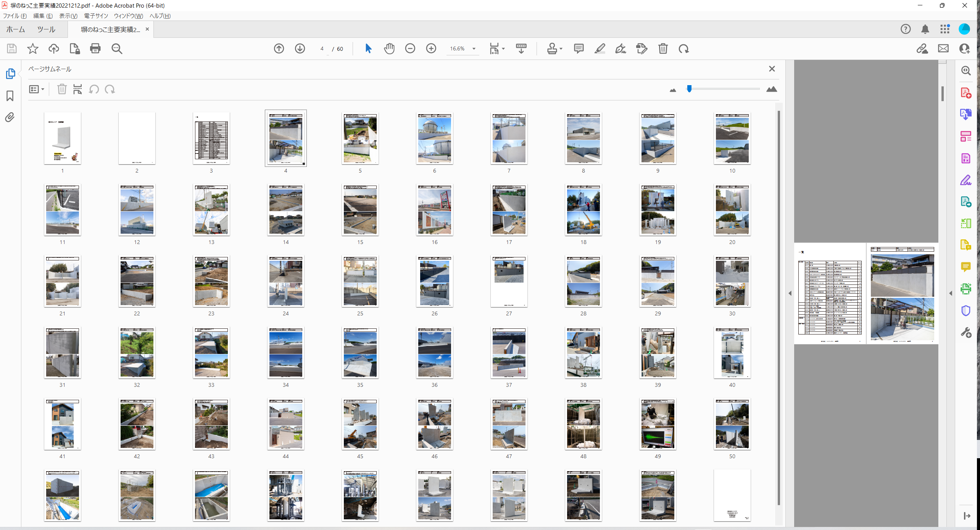Select the Hand pan tool
This screenshot has height=530, width=980.
(389, 48)
